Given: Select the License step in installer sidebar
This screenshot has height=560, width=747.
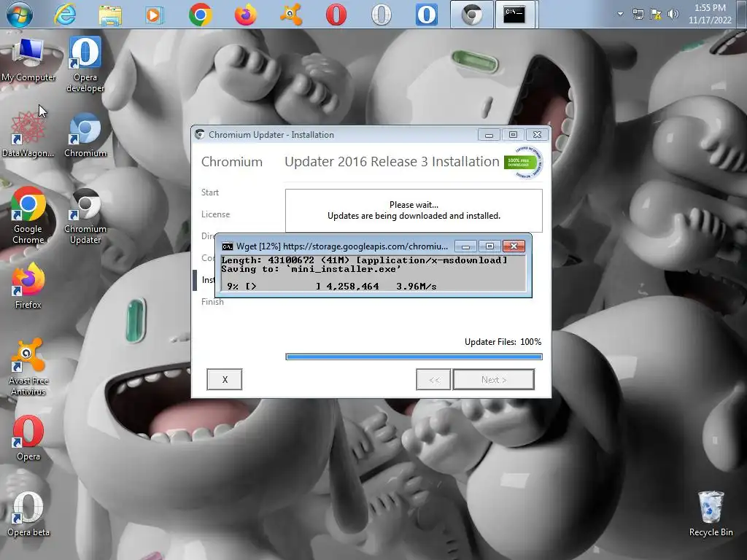Looking at the screenshot, I should point(215,214).
